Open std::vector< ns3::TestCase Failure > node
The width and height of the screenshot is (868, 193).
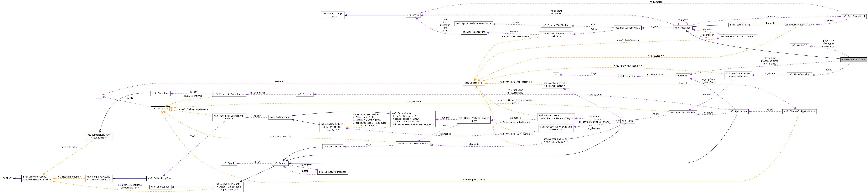pos(556,35)
